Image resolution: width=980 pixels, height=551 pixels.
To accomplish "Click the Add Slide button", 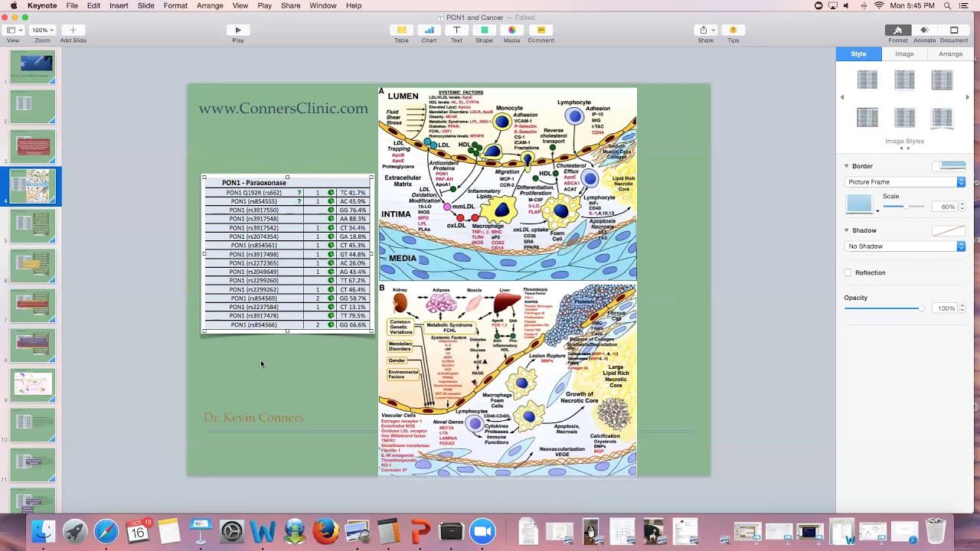I will pyautogui.click(x=73, y=30).
